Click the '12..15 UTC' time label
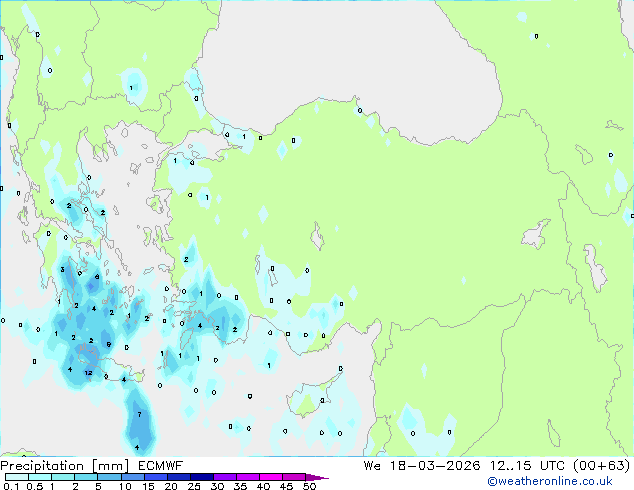The height and width of the screenshot is (490, 634). tap(527, 466)
